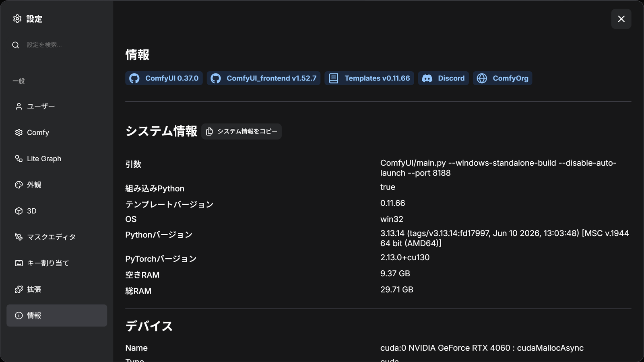Open the ComfyUI_frontend v1.52.7 link
Viewport: 644px width, 362px height.
pos(263,78)
